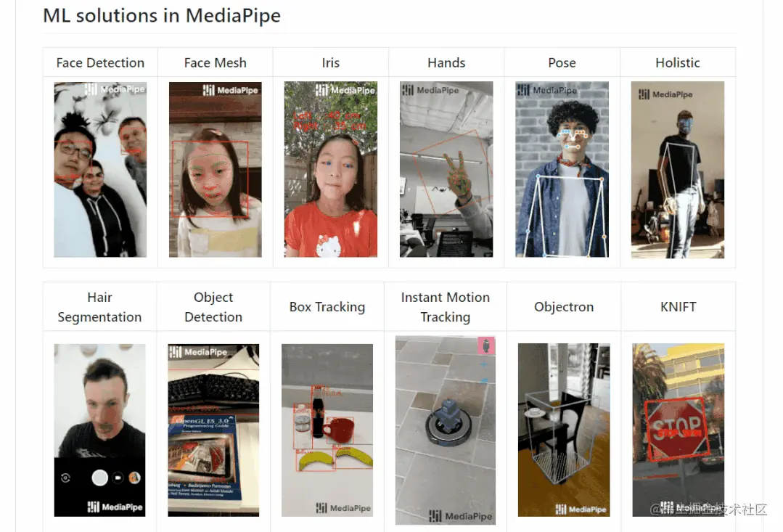Open the Holistic preview image

(678, 170)
